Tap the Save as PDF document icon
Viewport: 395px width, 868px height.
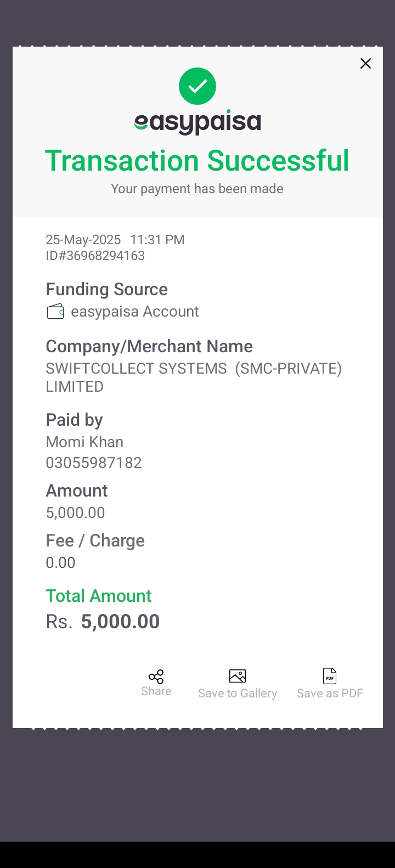pos(330,676)
